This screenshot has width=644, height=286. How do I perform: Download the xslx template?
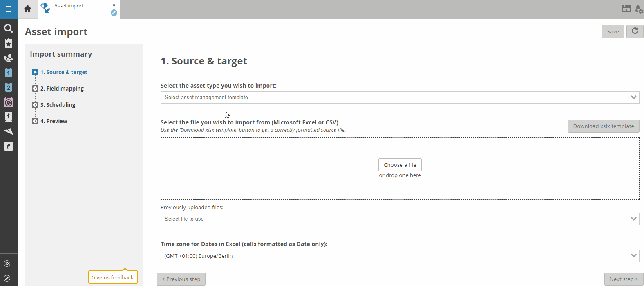604,126
